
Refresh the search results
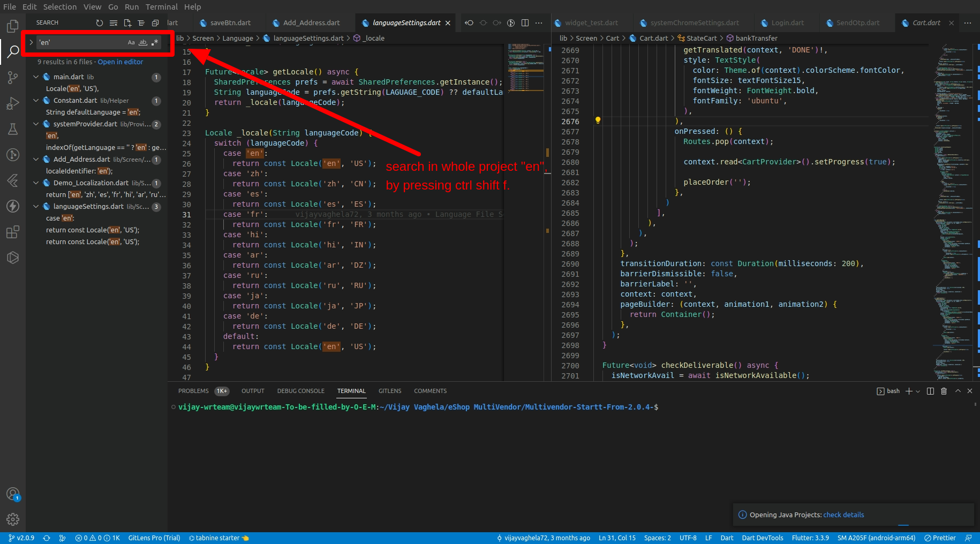(x=99, y=23)
